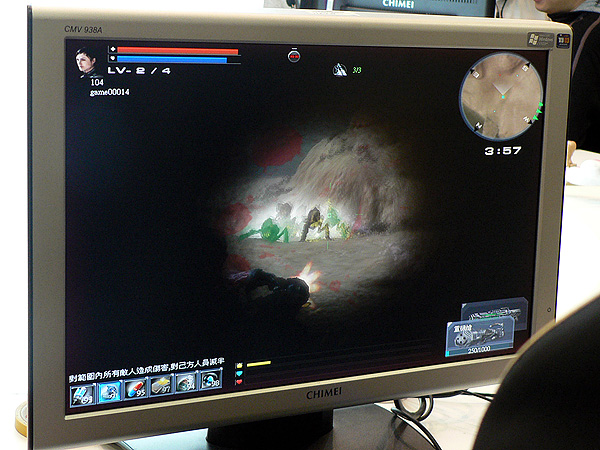Click the green alien creature in view

(x=270, y=230)
